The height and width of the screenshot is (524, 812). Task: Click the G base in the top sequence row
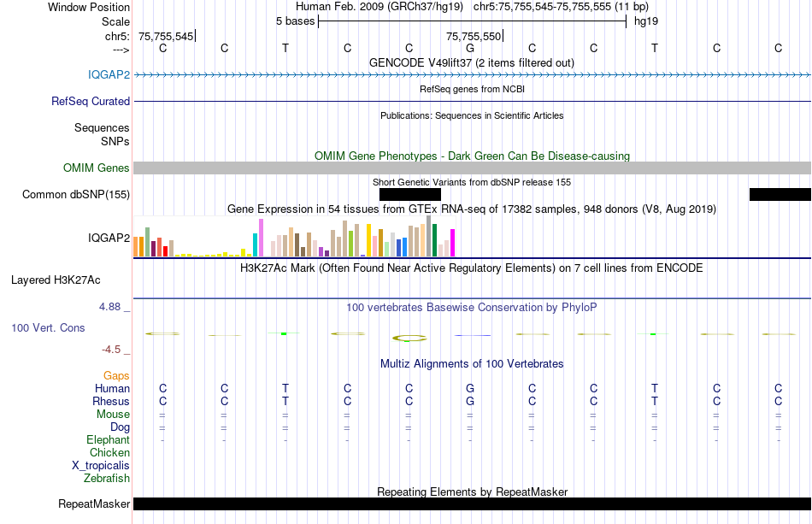coord(470,48)
